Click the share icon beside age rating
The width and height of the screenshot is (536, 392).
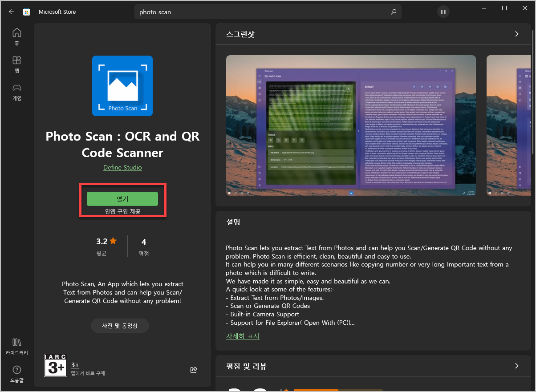point(194,370)
